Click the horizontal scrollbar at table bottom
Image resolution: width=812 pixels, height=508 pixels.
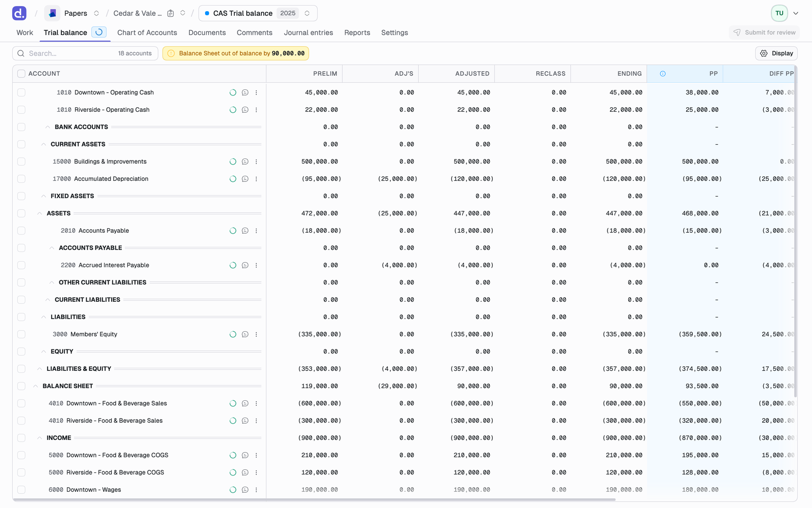pyautogui.click(x=314, y=500)
